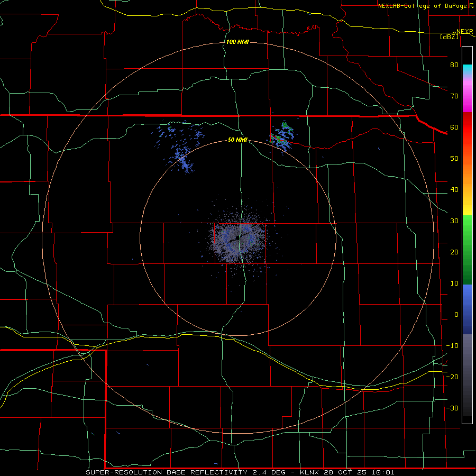Click the 20 value on the dBZ scale
This screenshot has width=476, height=476.
pos(454,252)
